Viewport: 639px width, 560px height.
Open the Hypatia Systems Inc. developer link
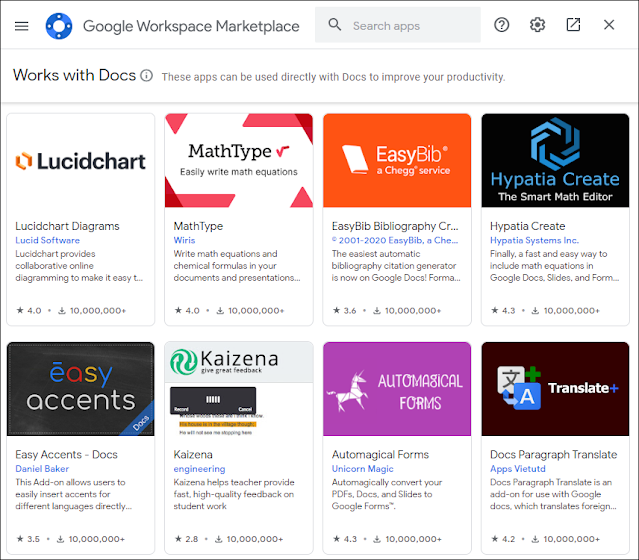pos(534,240)
